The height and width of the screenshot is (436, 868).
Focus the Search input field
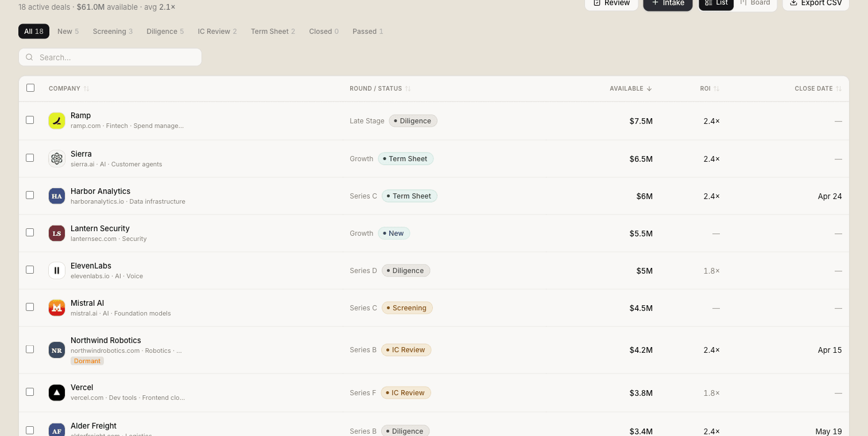point(110,57)
